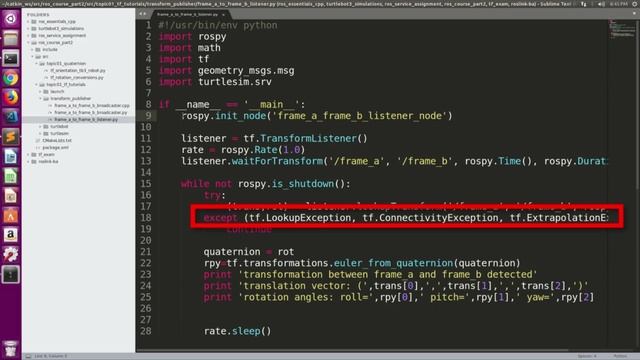Viewport: 640px width, 360px height.
Task: Open CMakeLists.txt in sidebar
Action: pos(57,140)
